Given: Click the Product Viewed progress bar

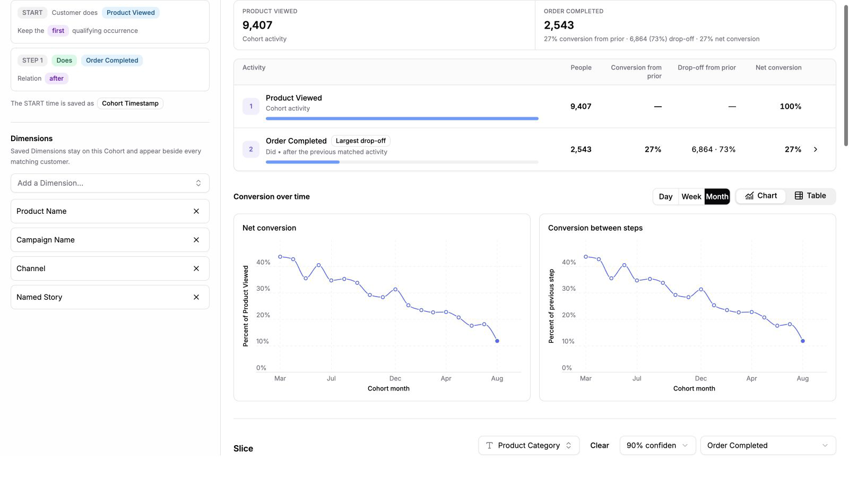Looking at the screenshot, I should (402, 119).
